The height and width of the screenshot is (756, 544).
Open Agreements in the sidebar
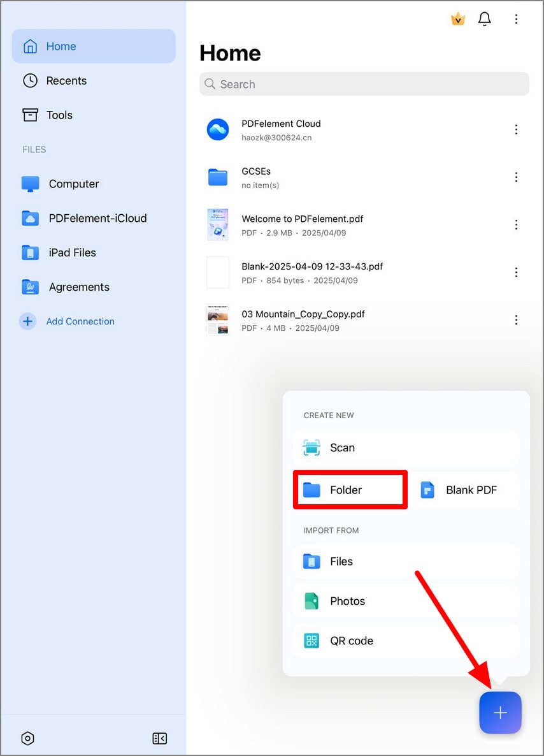(94, 287)
